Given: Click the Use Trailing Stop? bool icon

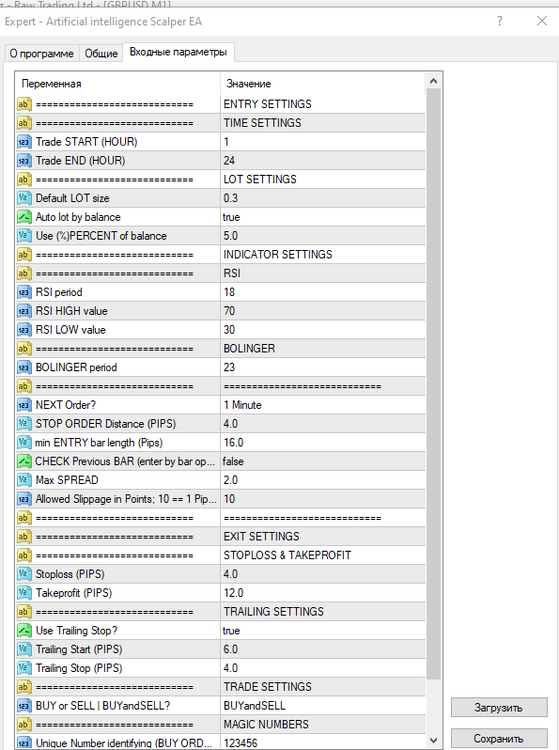Looking at the screenshot, I should [24, 630].
